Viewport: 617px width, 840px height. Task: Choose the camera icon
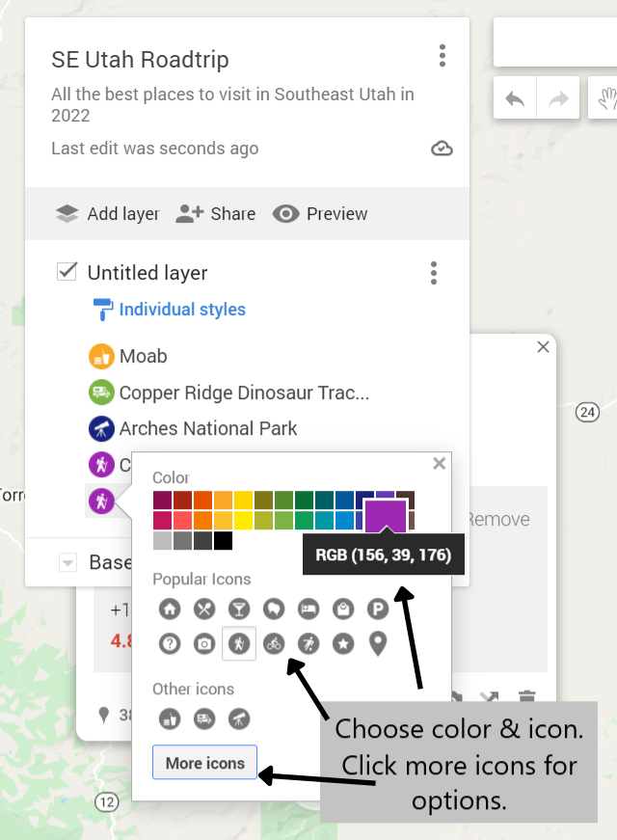[x=204, y=643]
